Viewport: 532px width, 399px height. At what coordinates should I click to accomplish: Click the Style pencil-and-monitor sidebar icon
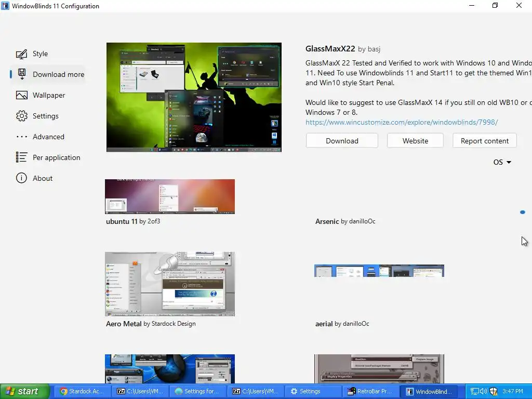(22, 54)
